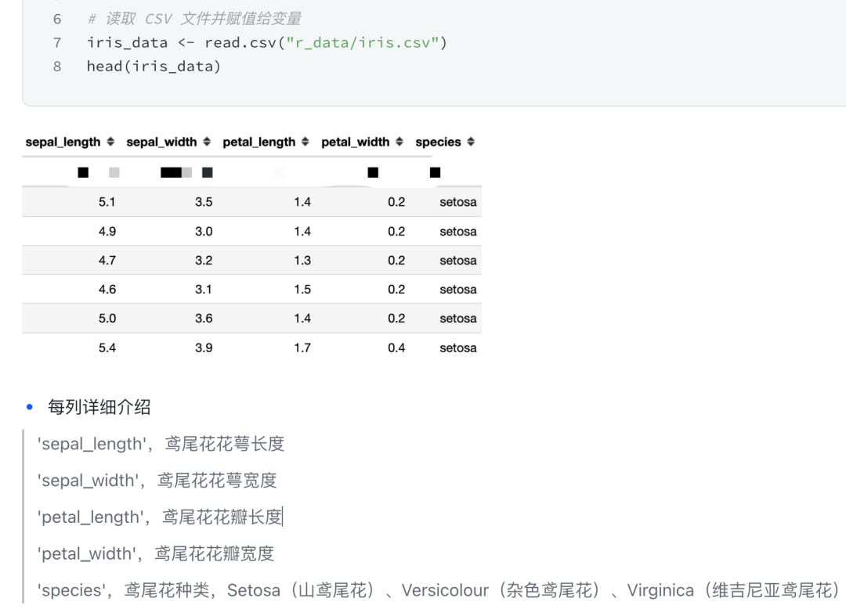The width and height of the screenshot is (846, 616).
Task: Sort the table by species
Action: coord(471,142)
